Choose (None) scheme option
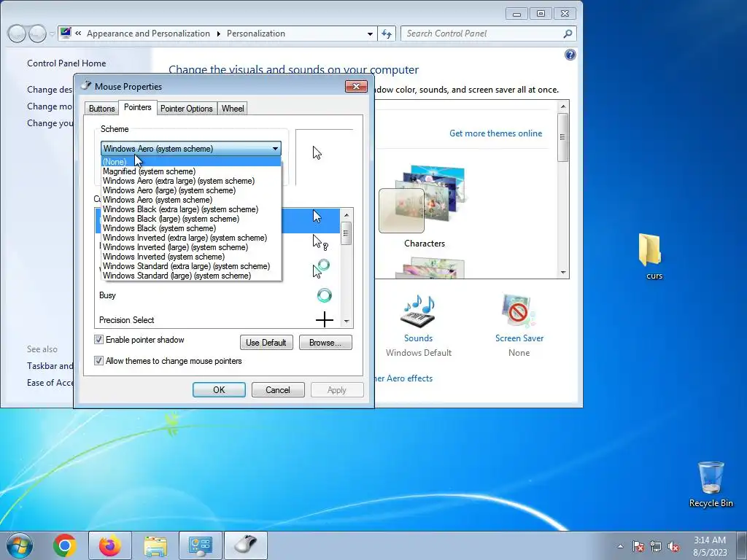This screenshot has height=560, width=747. (x=191, y=162)
